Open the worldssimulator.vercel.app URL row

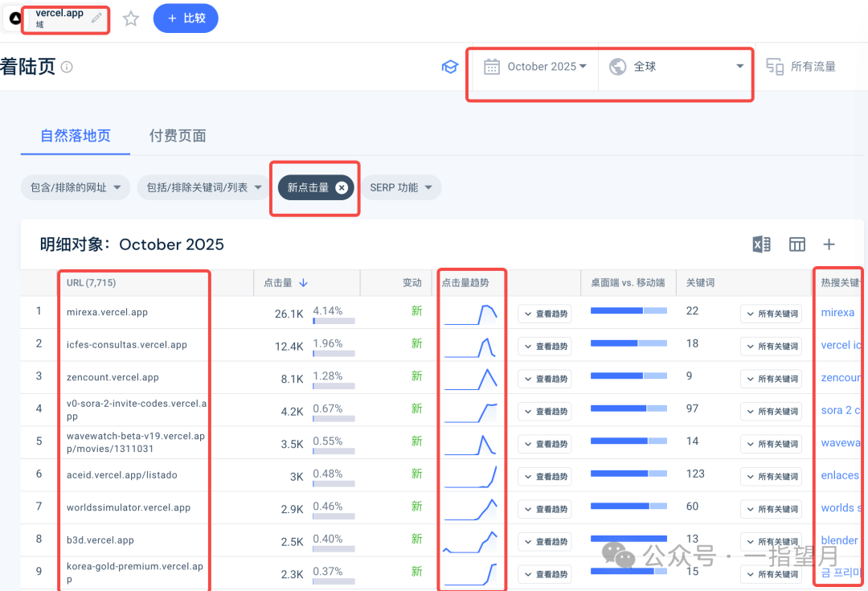tap(129, 508)
